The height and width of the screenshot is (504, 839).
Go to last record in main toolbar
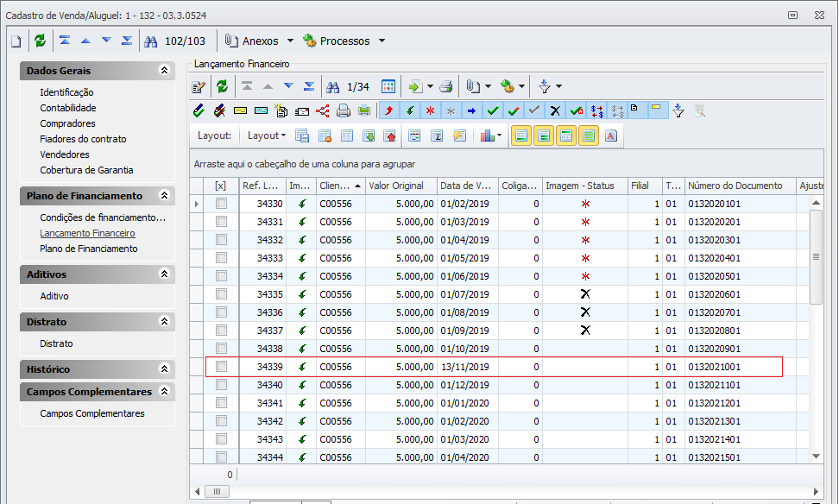tap(127, 41)
